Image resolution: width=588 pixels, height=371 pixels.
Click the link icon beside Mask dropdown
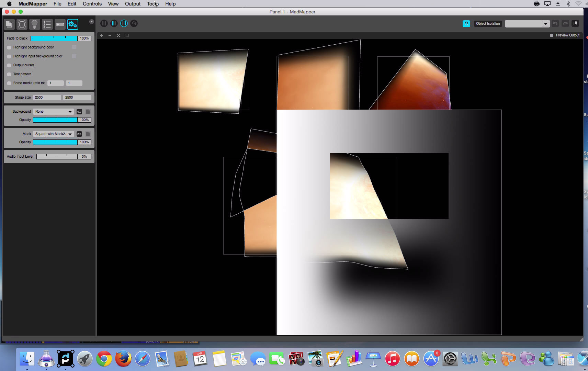(79, 134)
